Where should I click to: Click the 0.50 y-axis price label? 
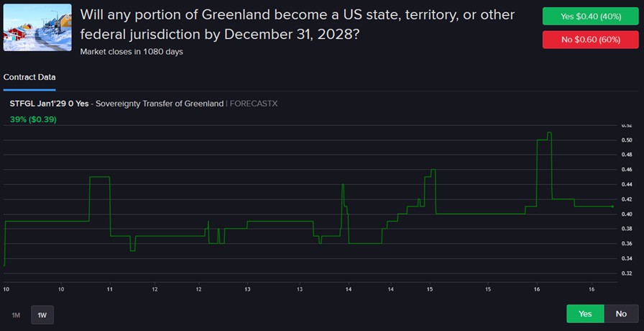point(626,140)
